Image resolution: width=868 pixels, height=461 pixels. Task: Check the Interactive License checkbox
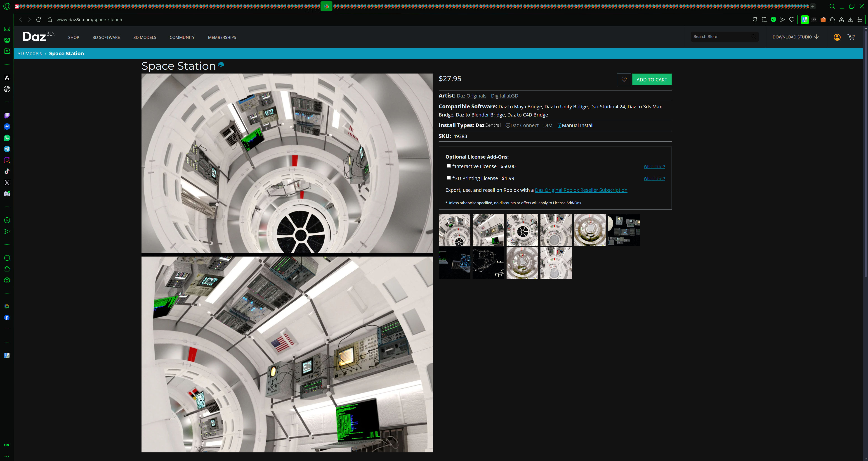449,166
